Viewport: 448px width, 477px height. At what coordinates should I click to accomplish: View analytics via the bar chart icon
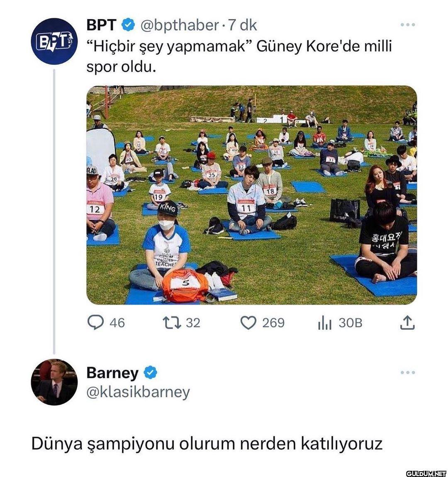[324, 323]
